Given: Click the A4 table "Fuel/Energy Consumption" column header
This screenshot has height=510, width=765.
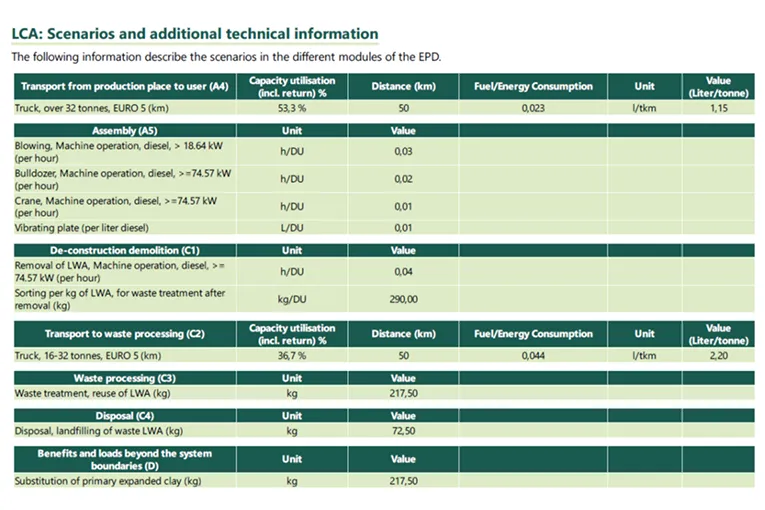Looking at the screenshot, I should 533,86.
